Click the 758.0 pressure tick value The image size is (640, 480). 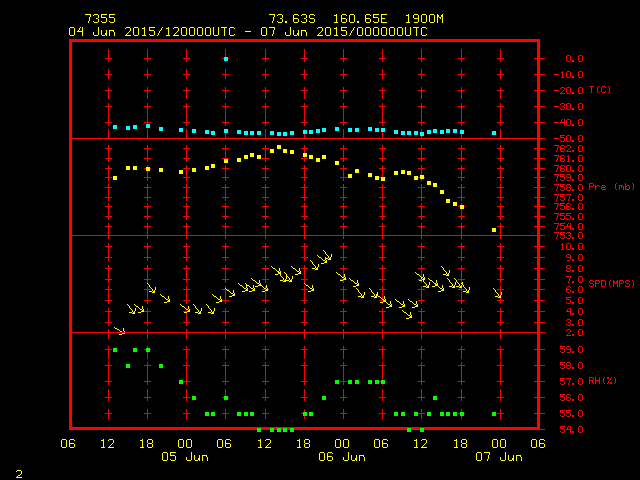[569, 188]
